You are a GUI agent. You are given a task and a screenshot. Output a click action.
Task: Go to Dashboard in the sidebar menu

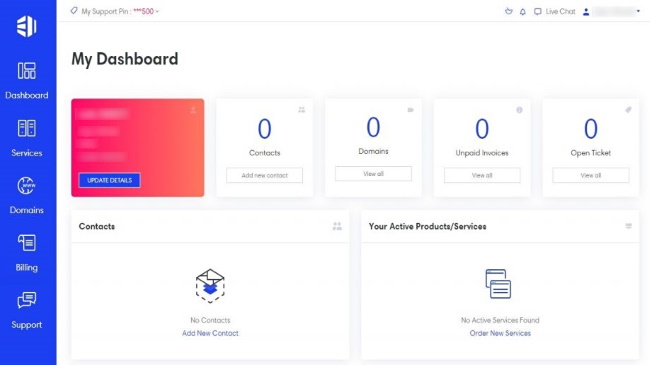[x=27, y=95]
